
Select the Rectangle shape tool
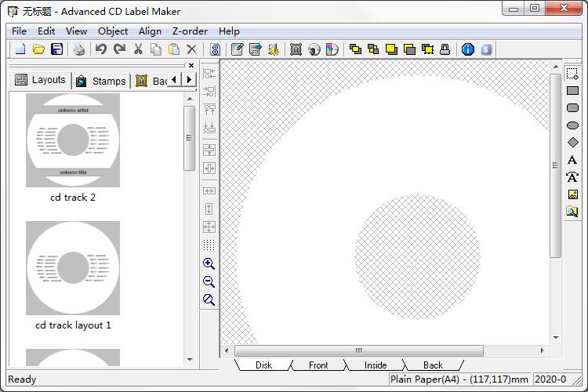572,91
